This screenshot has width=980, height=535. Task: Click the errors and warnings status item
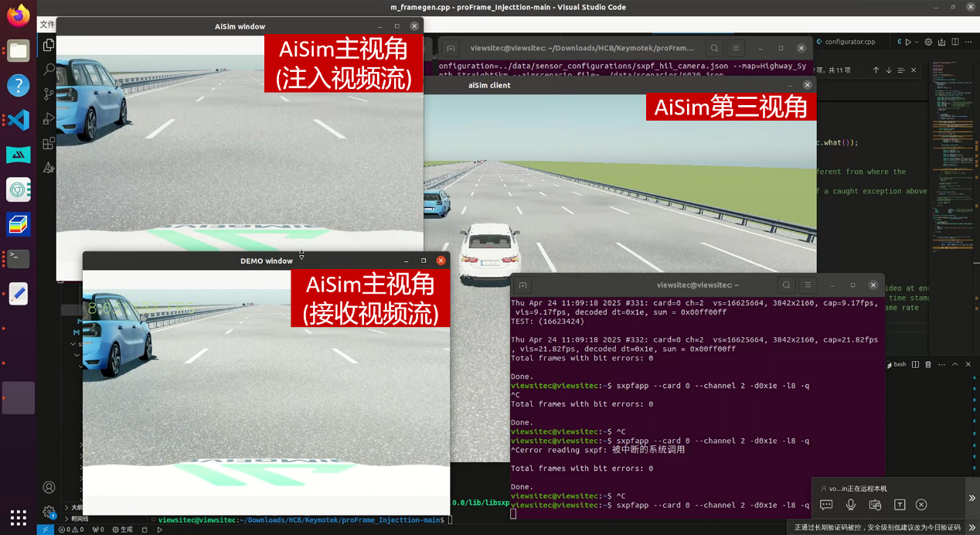pyautogui.click(x=71, y=530)
